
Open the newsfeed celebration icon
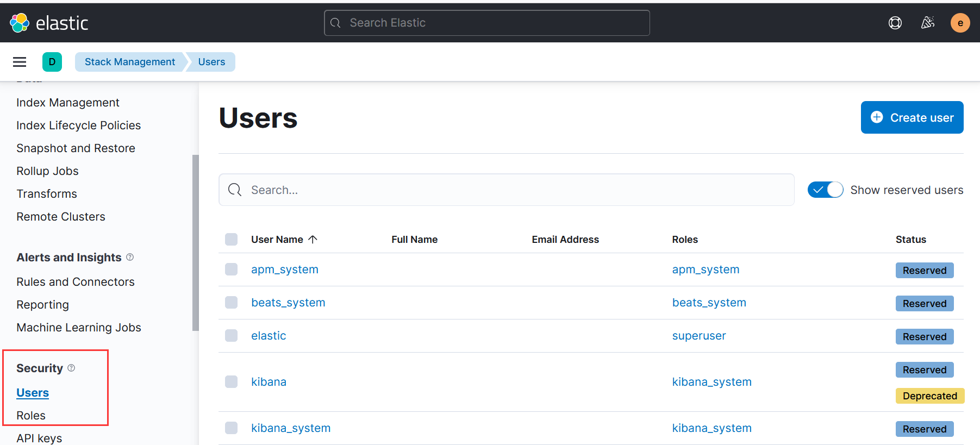click(x=928, y=23)
